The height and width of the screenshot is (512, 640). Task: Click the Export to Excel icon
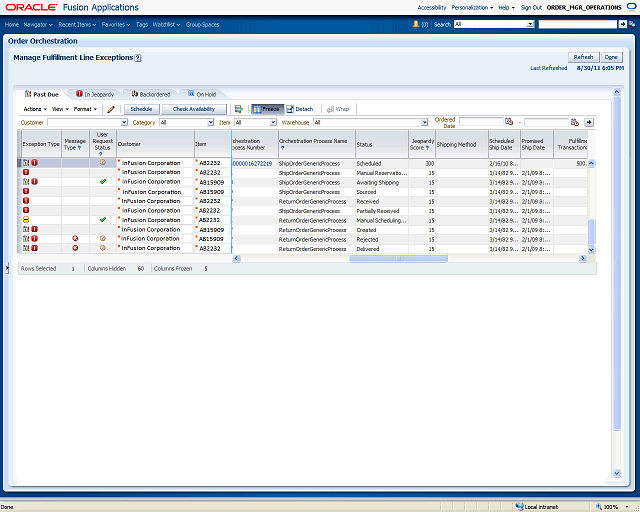(239, 109)
